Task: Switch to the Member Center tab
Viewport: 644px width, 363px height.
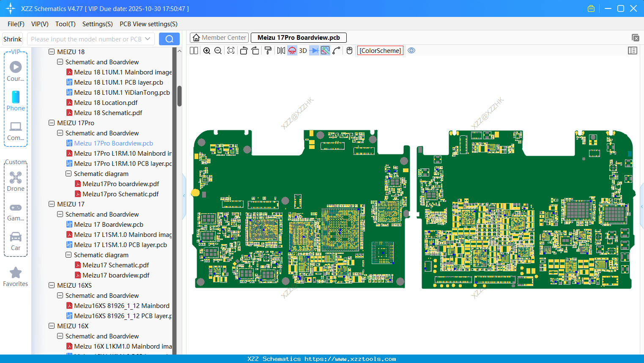Action: (219, 38)
